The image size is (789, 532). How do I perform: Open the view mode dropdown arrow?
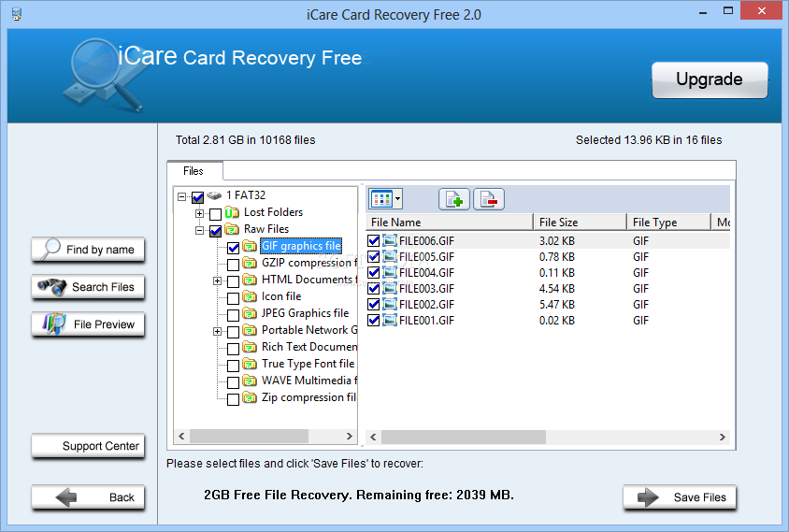click(x=397, y=199)
